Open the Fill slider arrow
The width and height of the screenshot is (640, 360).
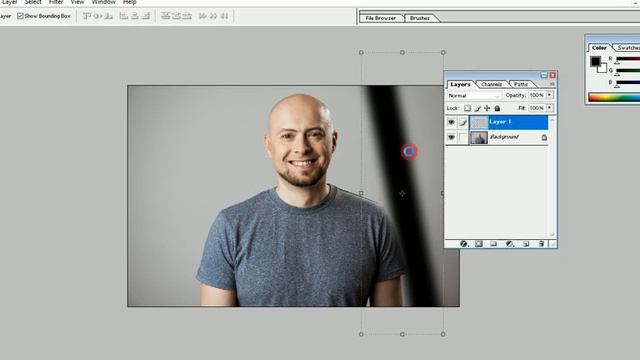(x=550, y=108)
